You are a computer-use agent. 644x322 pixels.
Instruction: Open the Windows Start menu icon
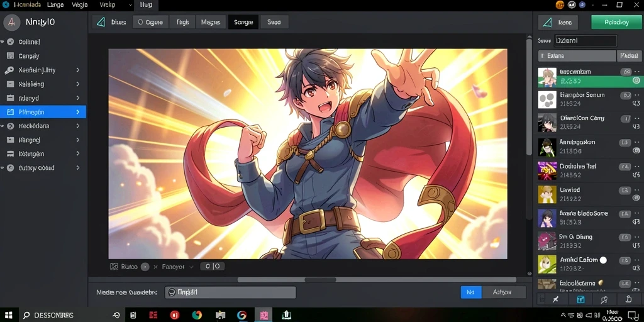pos(8,316)
